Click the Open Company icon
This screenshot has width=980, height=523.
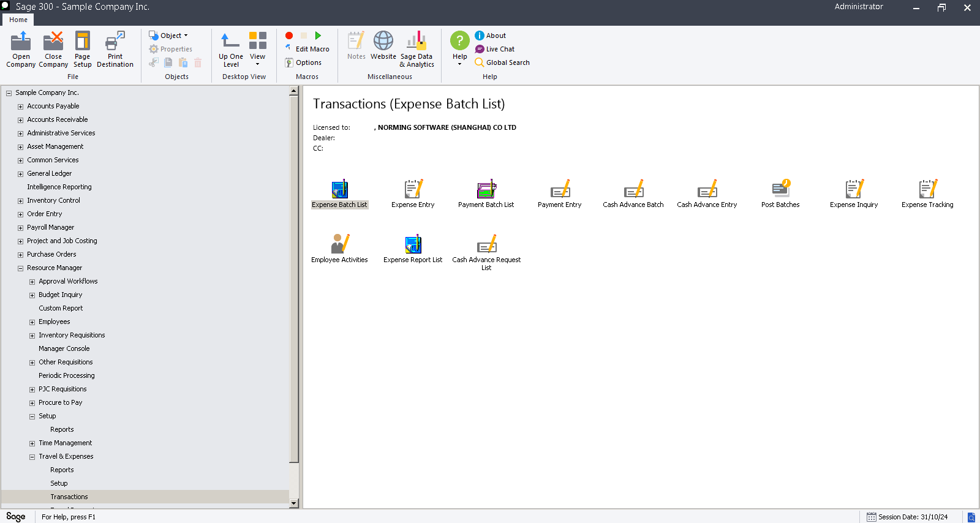[21, 42]
